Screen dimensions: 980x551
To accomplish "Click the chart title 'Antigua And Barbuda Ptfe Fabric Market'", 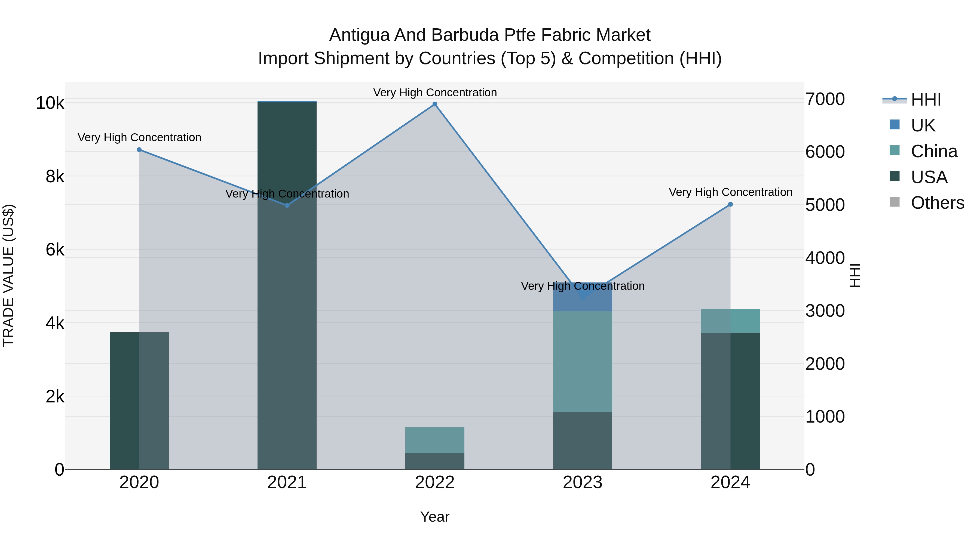I will pos(490,35).
